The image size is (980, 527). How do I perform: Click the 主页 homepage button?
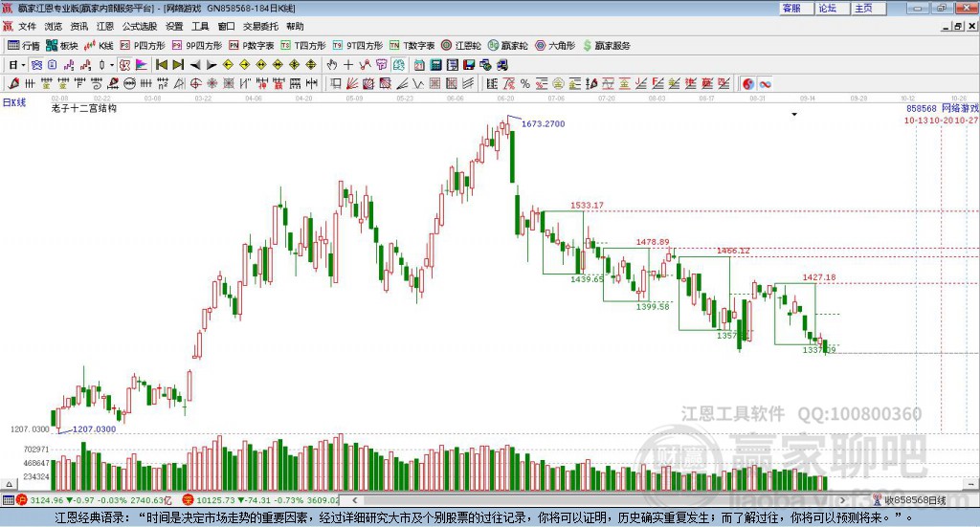coord(869,8)
